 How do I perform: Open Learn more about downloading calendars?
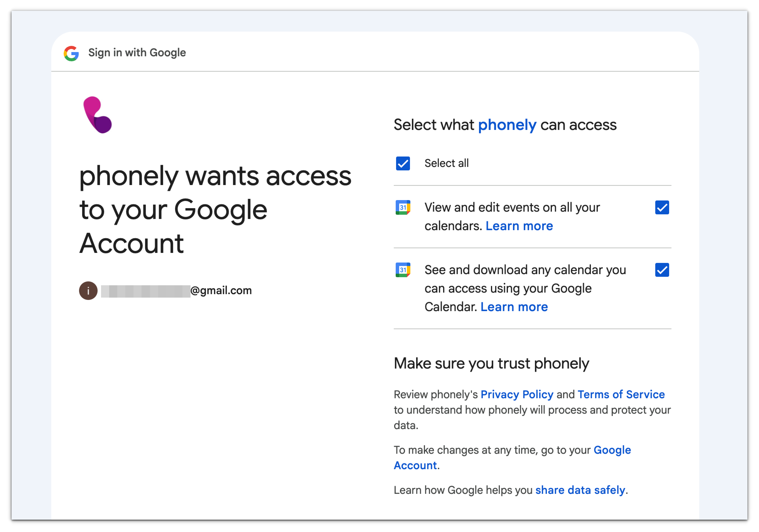514,306
